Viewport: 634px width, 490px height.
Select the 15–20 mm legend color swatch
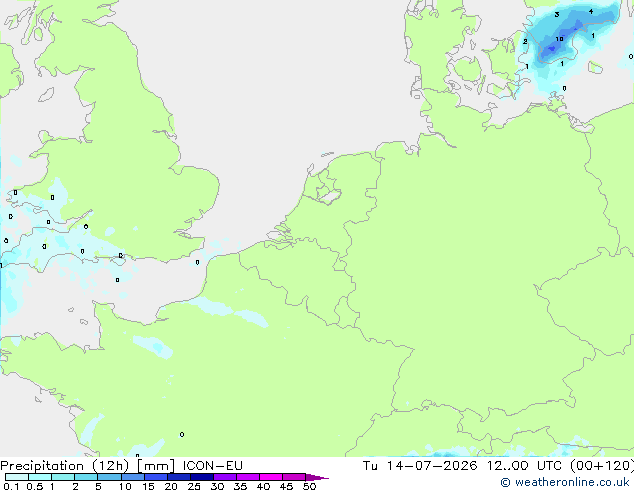(156, 477)
